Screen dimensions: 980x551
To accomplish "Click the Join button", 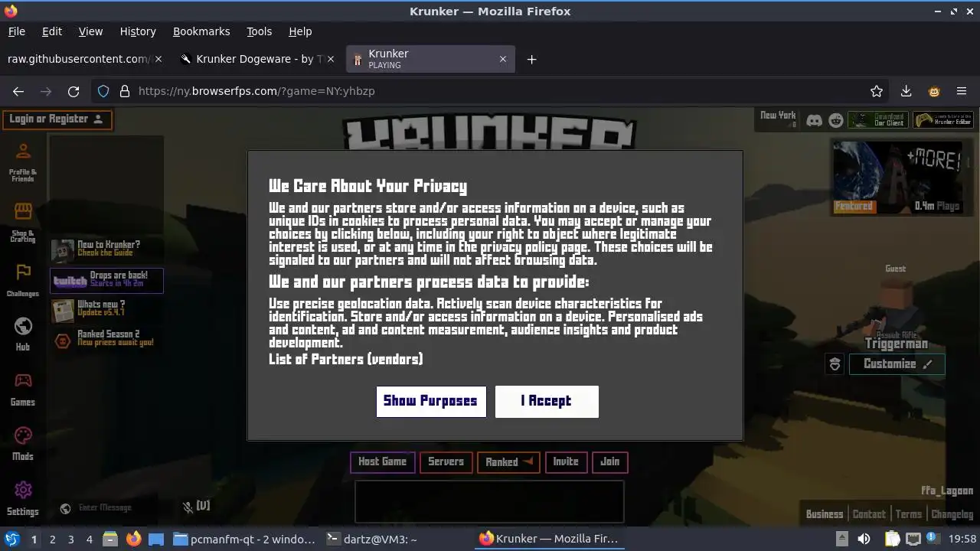I will [x=609, y=462].
